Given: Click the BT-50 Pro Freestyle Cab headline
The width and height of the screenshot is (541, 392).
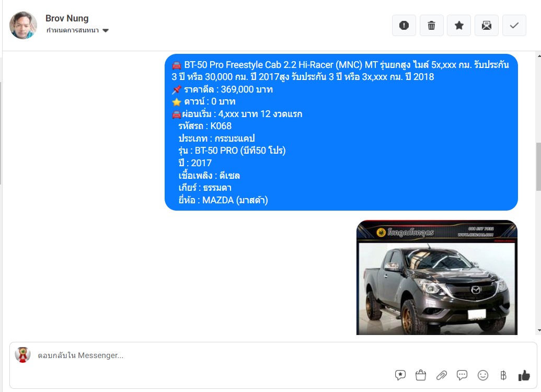Looking at the screenshot, I should 340,71.
